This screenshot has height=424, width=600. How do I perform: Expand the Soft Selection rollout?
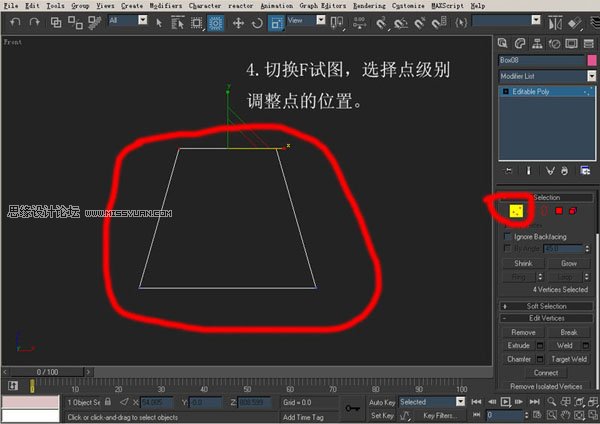pyautogui.click(x=546, y=306)
